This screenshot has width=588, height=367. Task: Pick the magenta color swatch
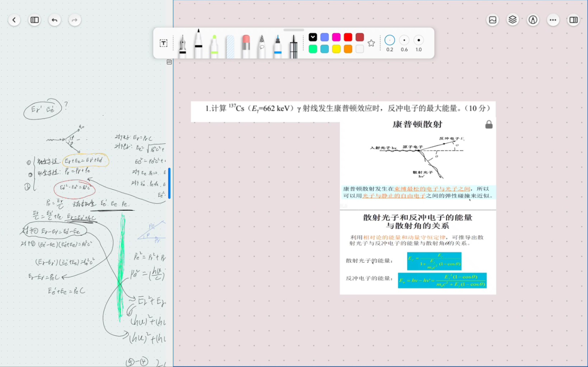click(x=336, y=37)
